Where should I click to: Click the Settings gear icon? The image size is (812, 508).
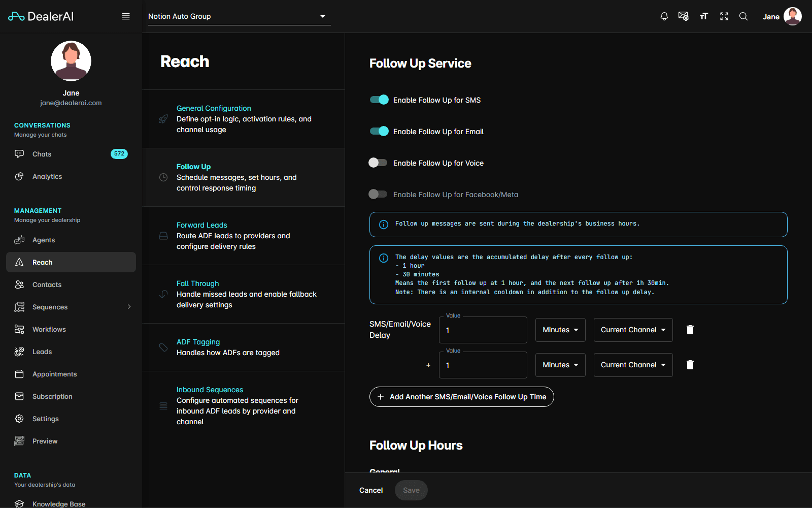coord(19,419)
